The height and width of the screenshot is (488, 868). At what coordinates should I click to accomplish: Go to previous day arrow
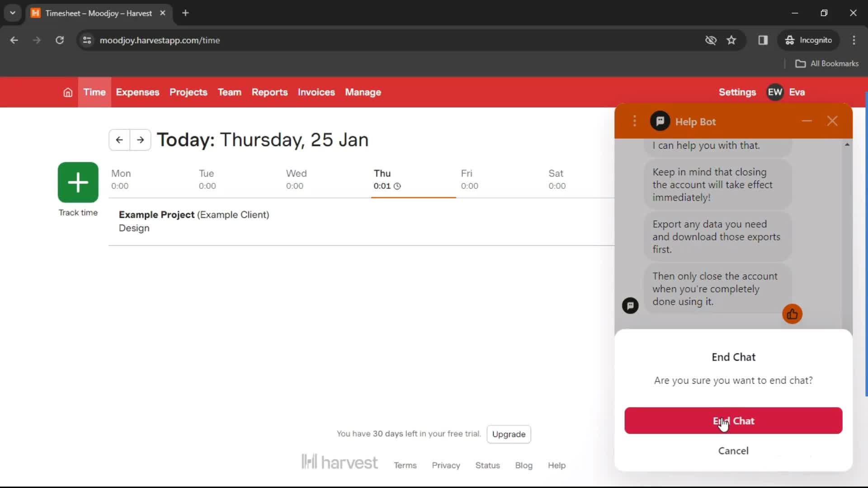tap(119, 140)
